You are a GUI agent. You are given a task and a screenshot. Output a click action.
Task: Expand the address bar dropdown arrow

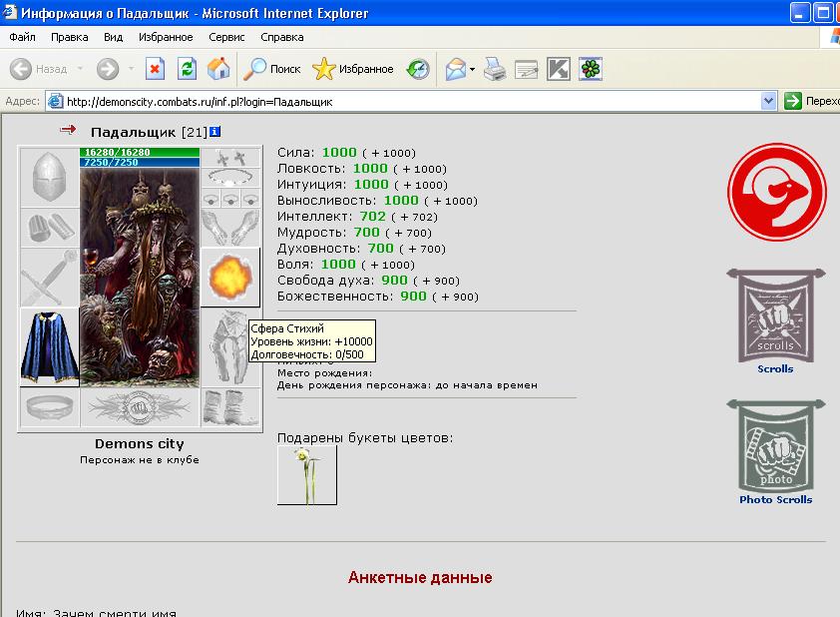(x=769, y=101)
